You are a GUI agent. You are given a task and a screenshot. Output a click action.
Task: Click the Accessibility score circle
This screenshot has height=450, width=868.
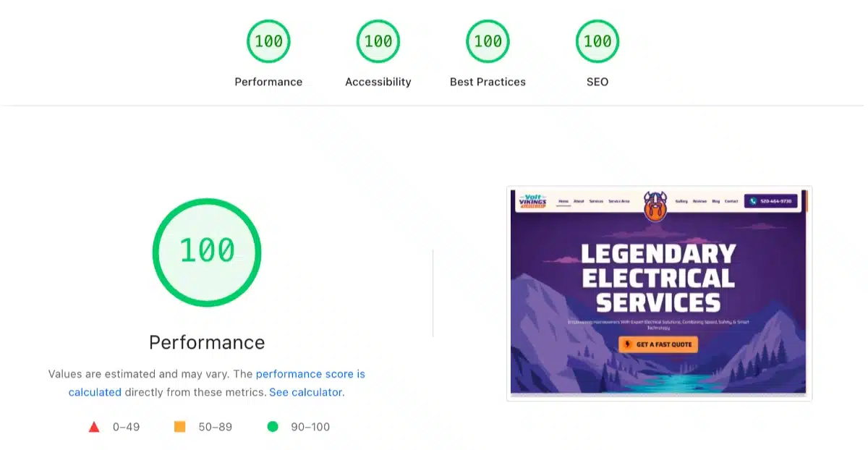(x=378, y=42)
